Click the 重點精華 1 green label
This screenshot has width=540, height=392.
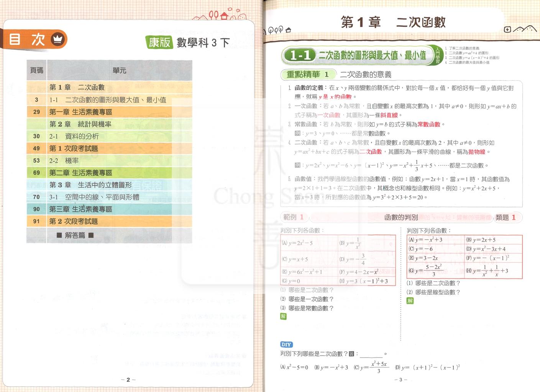click(307, 74)
